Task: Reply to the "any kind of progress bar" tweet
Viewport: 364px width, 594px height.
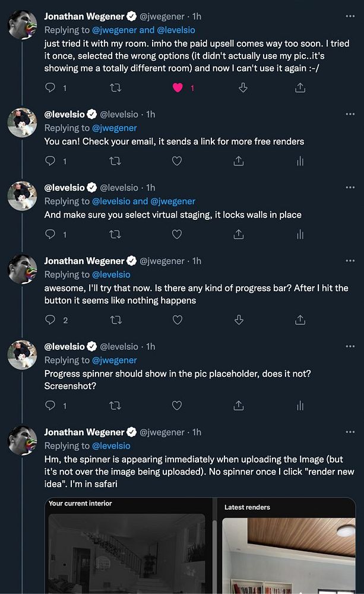Action: coord(50,320)
